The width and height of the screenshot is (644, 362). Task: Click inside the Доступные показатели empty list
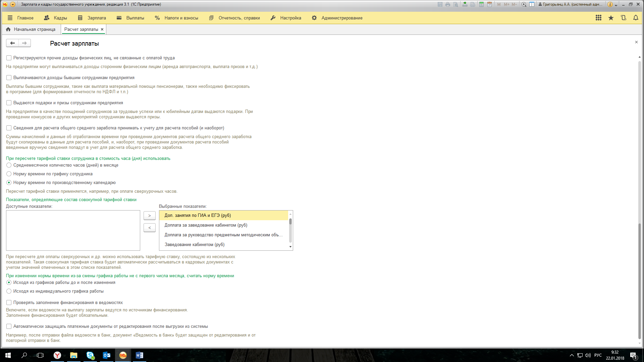point(73,230)
